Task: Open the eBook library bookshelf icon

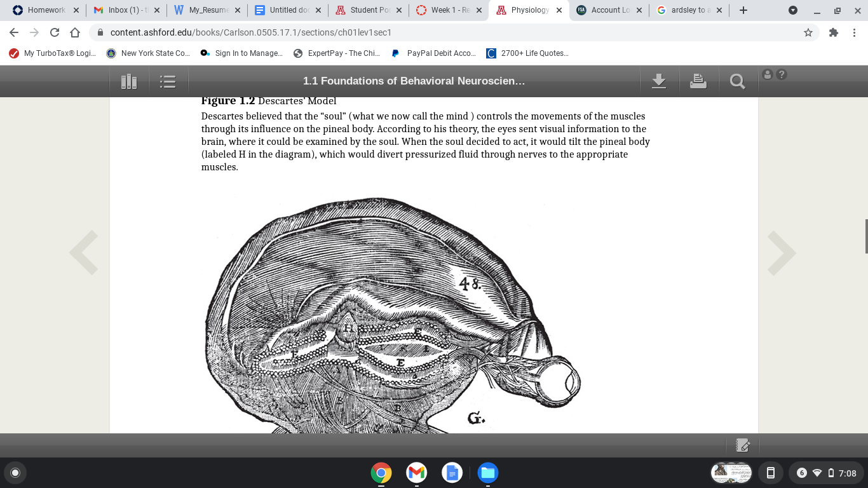Action: click(129, 81)
